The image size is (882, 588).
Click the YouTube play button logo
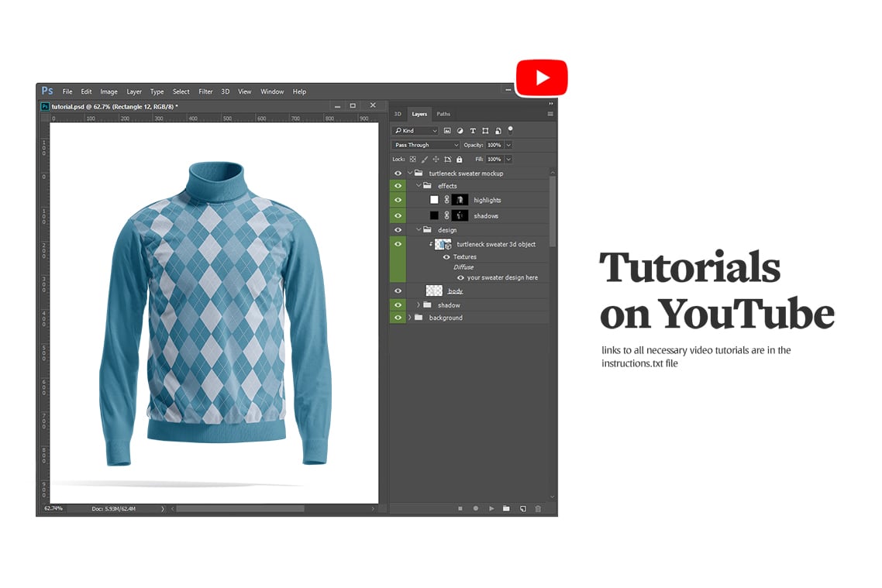click(542, 77)
